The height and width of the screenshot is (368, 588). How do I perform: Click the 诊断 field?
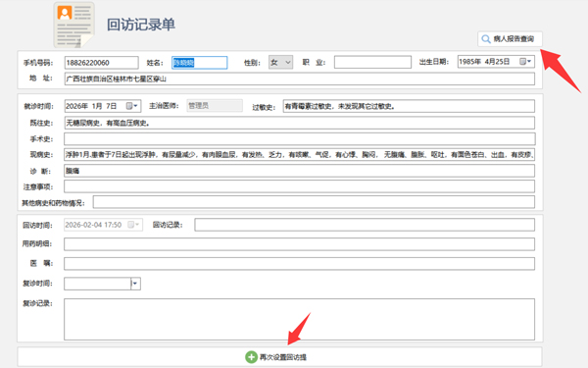coord(300,171)
